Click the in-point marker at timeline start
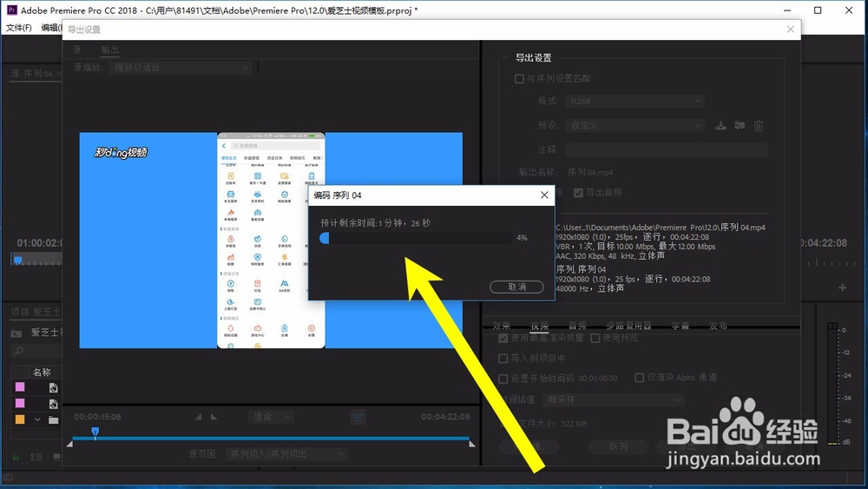This screenshot has height=489, width=868. [x=69, y=444]
